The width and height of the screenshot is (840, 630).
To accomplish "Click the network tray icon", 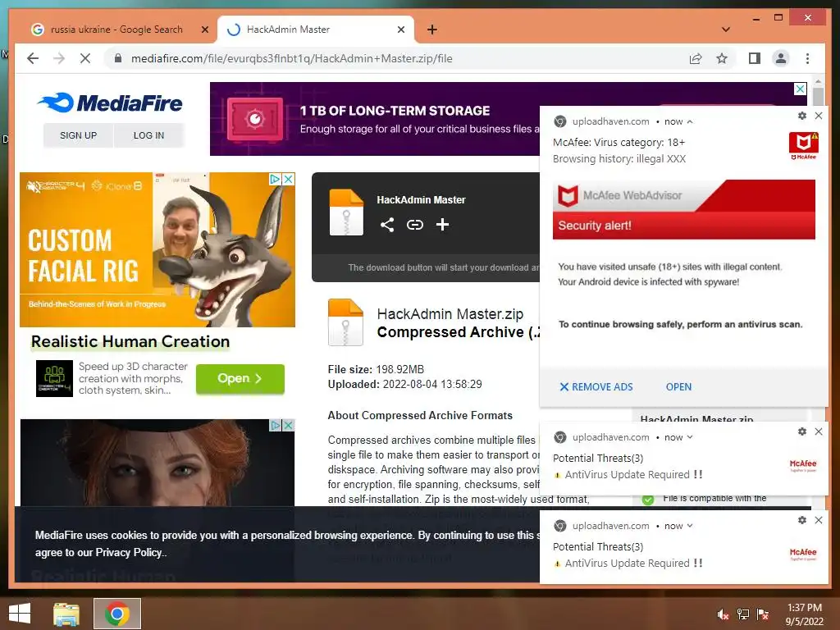I will (x=743, y=614).
